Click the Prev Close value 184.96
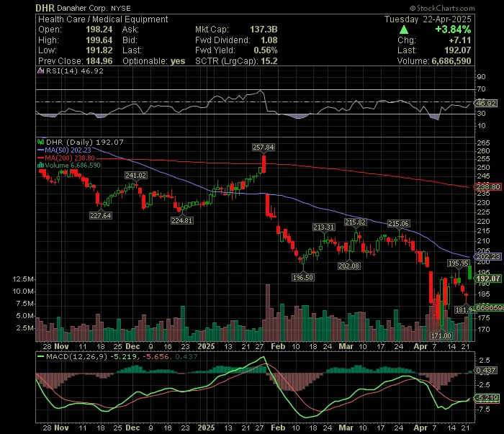 [99, 61]
